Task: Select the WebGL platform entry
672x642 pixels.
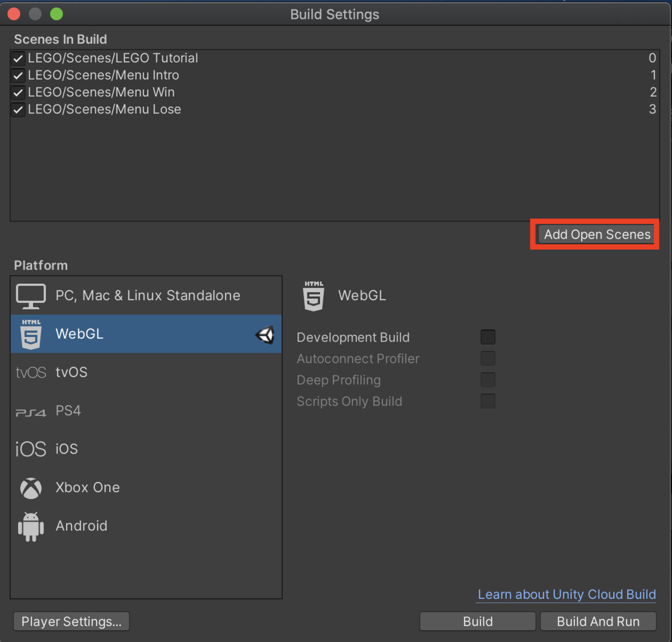Action: [146, 334]
